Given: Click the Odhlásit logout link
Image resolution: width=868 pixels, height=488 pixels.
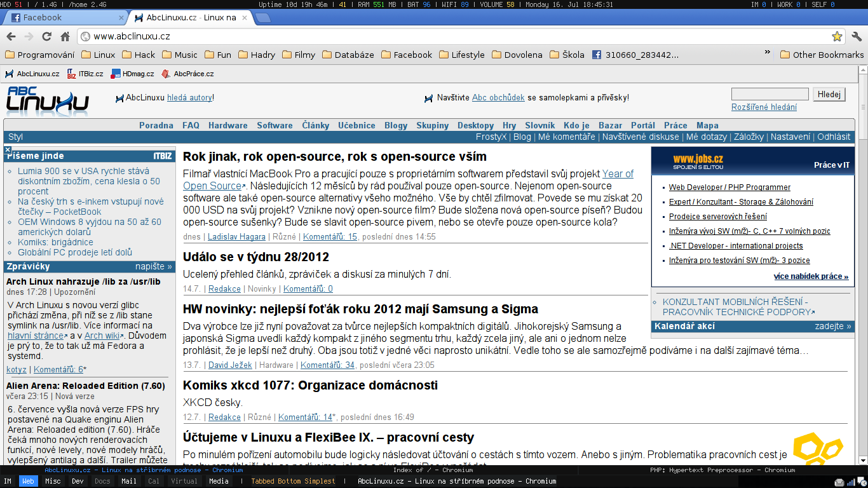Looking at the screenshot, I should [834, 137].
